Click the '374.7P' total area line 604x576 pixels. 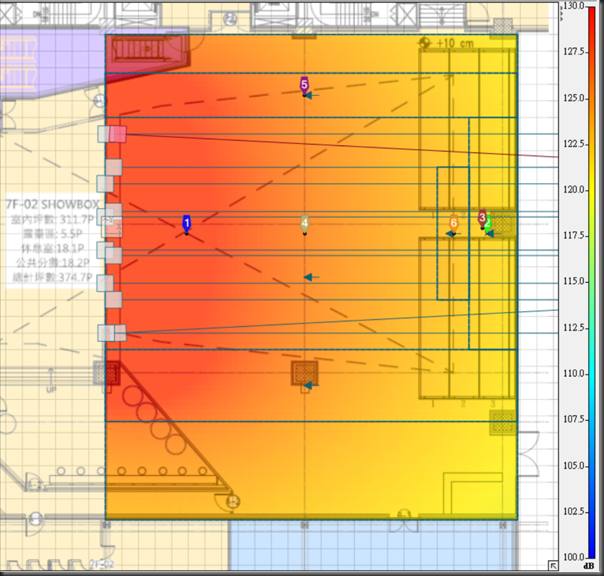tap(52, 277)
